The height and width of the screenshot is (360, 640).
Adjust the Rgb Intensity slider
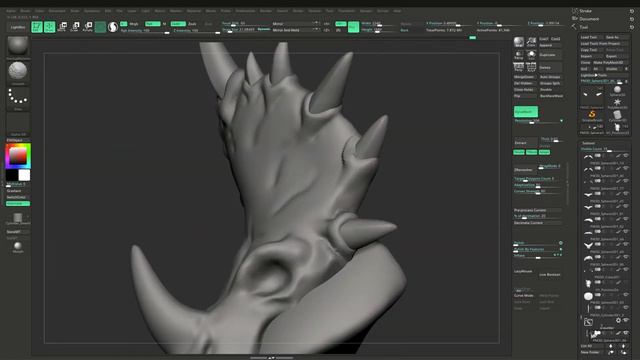tap(145, 31)
